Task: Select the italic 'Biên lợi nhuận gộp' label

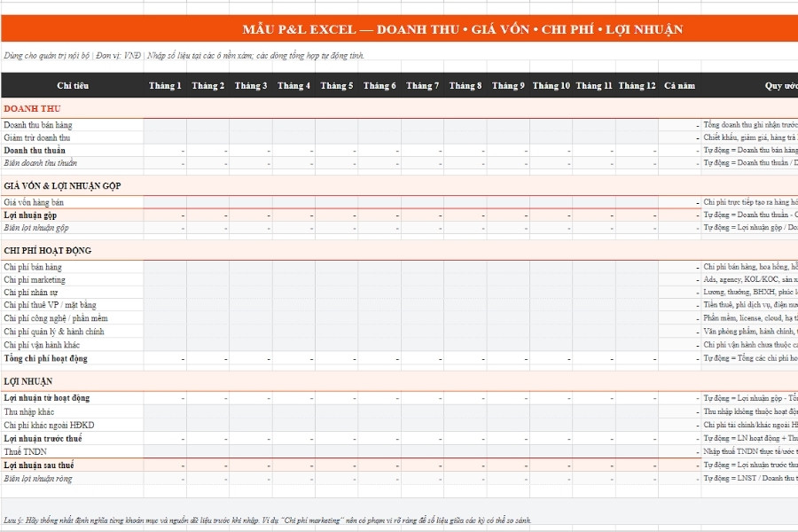Action: (36, 228)
